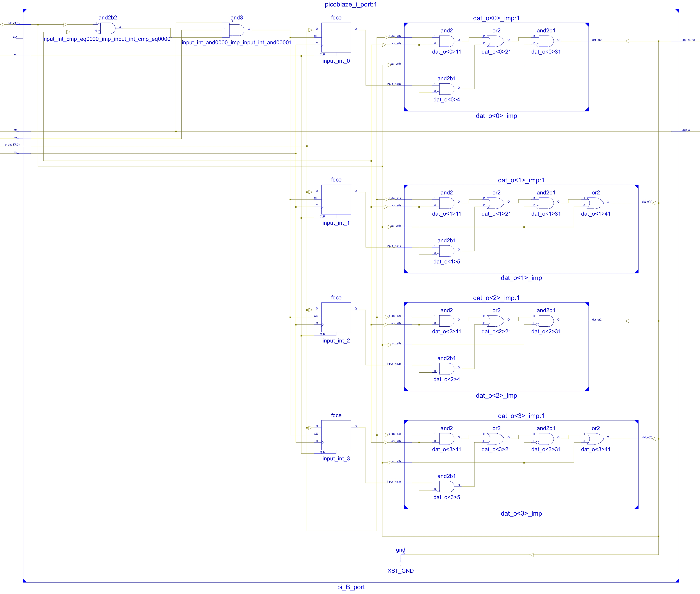The height and width of the screenshot is (594, 700).
Task: Click the dat_o<0>_imp block label
Action: click(x=496, y=116)
